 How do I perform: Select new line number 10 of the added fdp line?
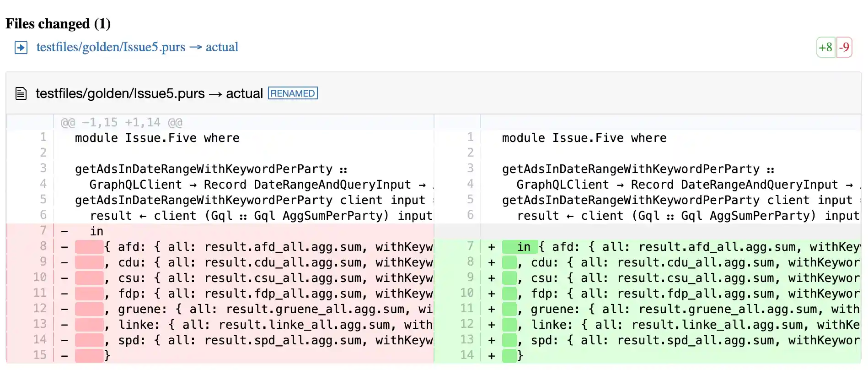tap(467, 293)
